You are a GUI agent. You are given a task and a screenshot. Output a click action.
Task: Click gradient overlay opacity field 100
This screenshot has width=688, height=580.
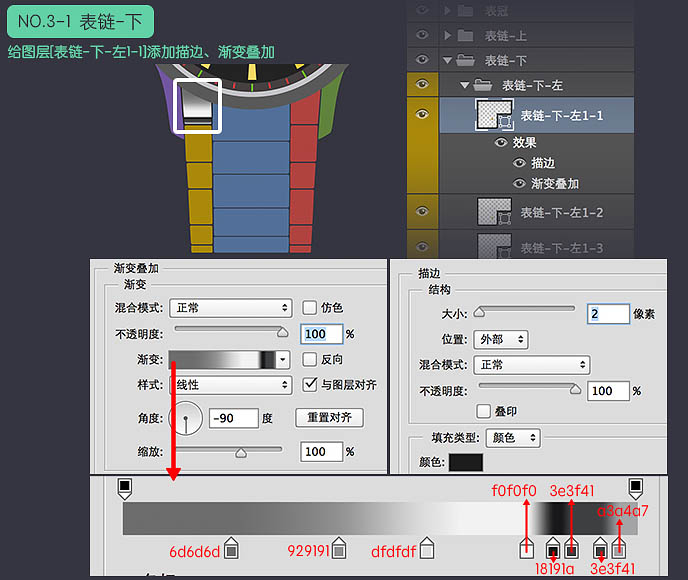coord(321,334)
